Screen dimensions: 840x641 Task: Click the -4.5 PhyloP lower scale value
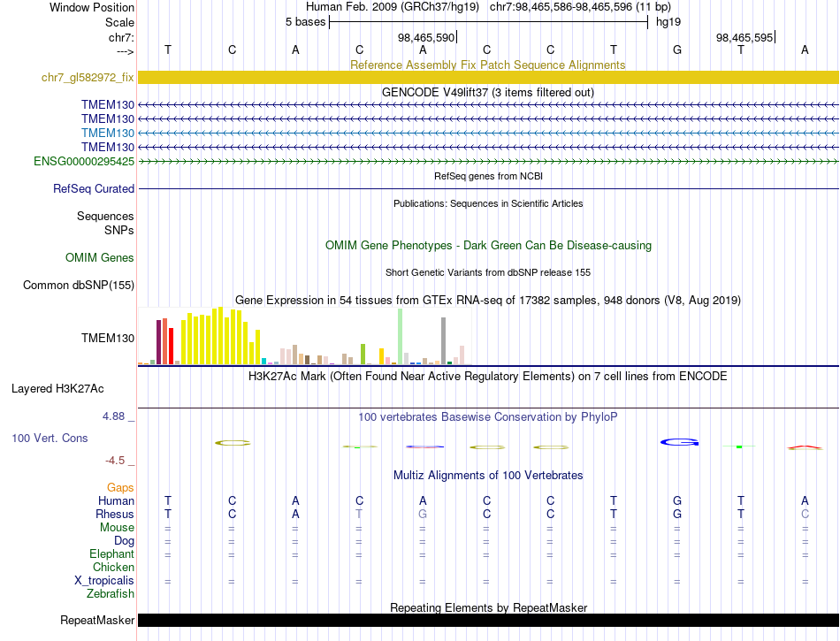point(115,461)
